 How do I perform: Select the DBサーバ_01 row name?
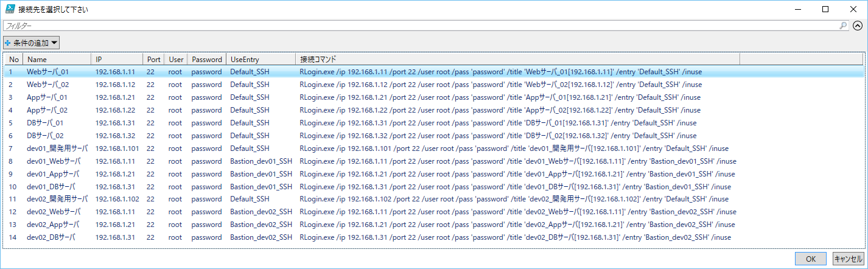[45, 123]
